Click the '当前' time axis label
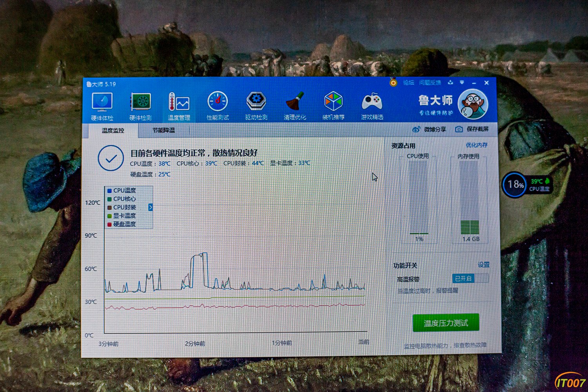 tap(364, 342)
